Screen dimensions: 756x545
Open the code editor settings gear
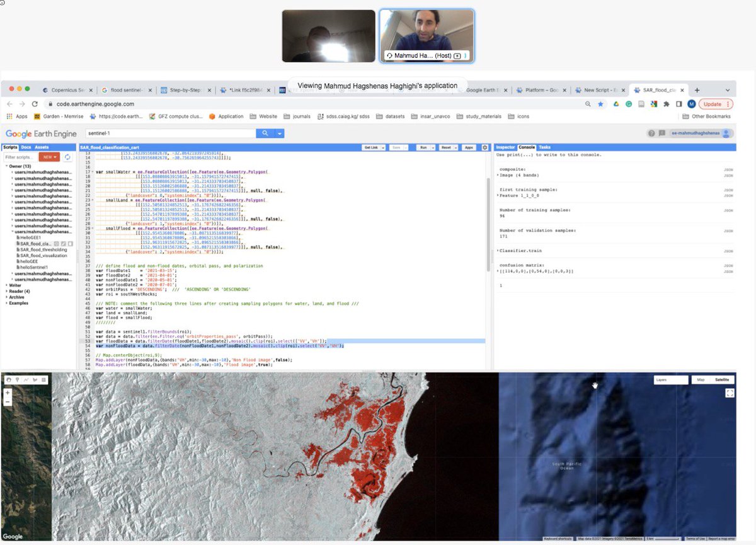point(484,147)
